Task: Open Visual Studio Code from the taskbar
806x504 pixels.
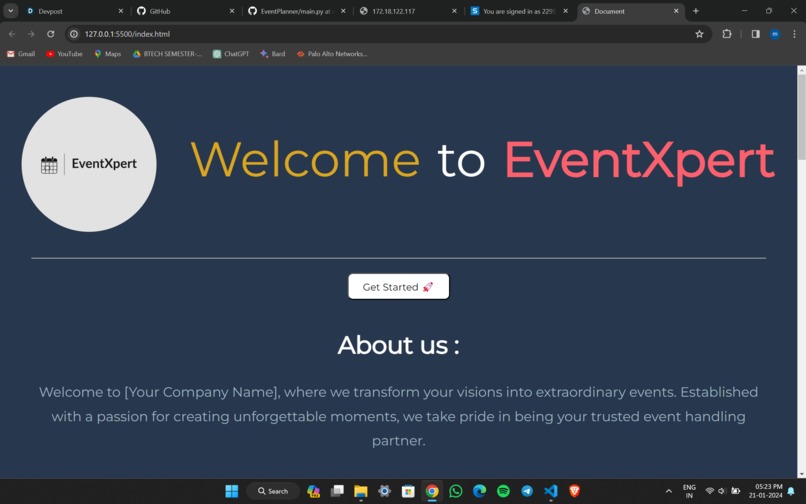Action: (x=551, y=491)
